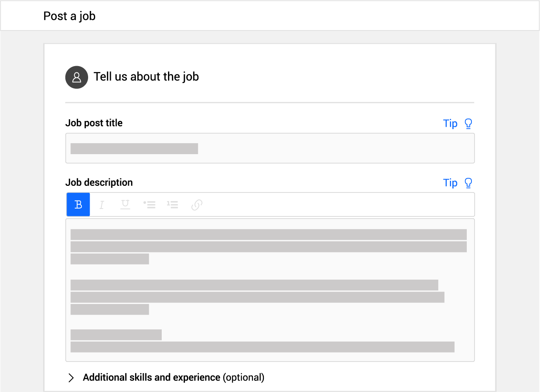Click inside the Job description text area

click(270, 290)
